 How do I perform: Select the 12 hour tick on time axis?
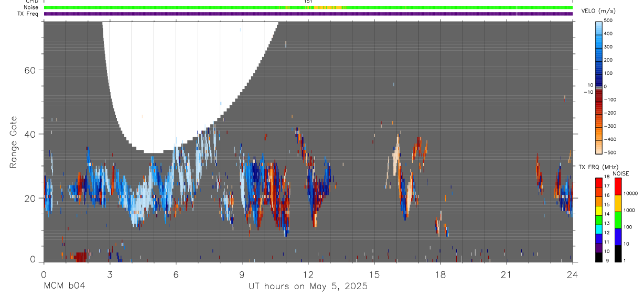(308, 274)
